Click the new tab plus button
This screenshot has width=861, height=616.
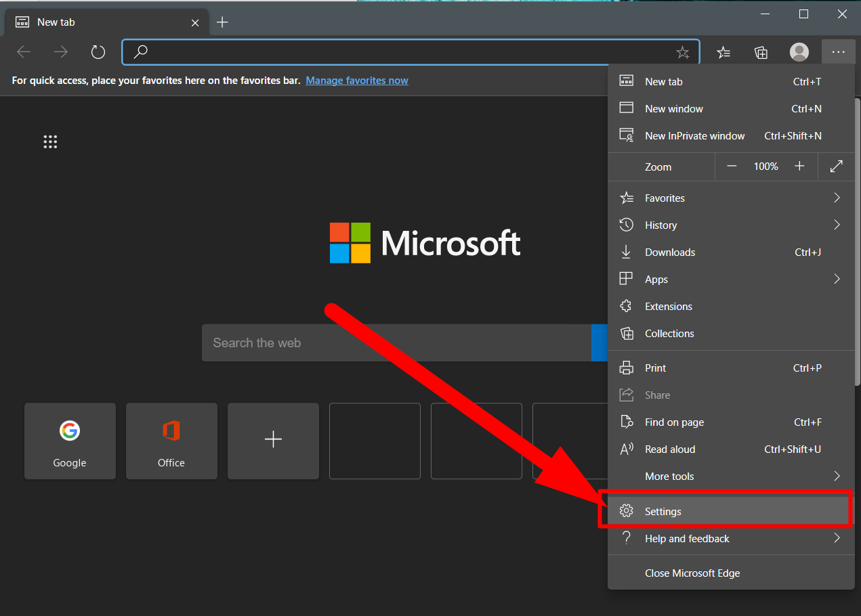(x=222, y=22)
